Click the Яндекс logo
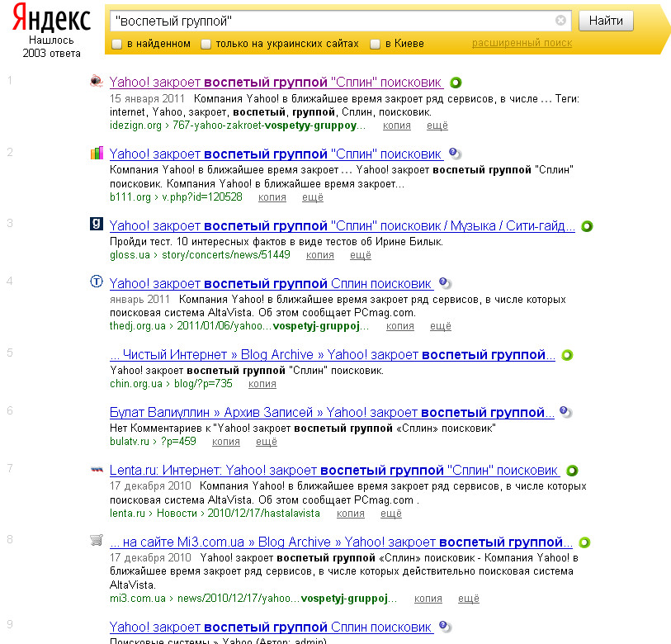 [51, 18]
